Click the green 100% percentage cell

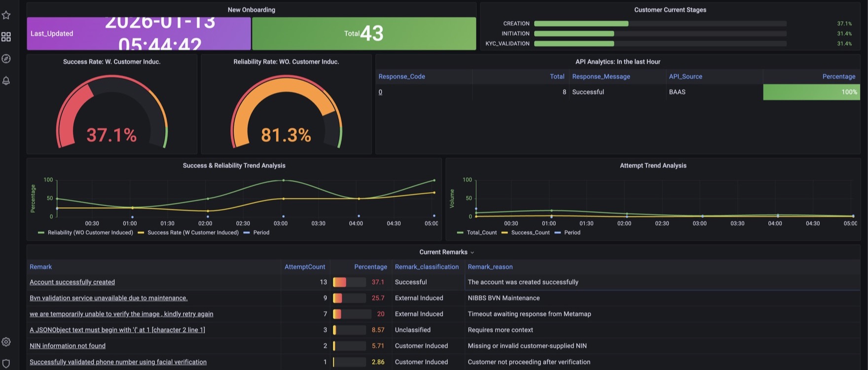[811, 92]
